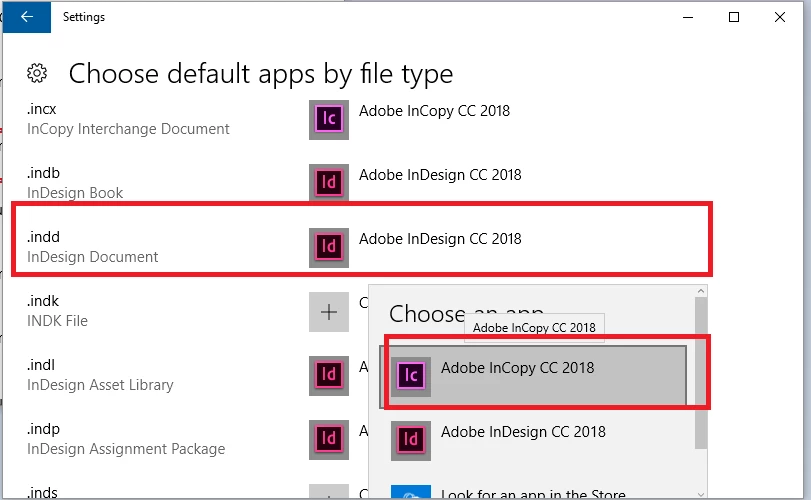811x500 pixels.
Task: Click the Id icon in Choose an app popup
Action: click(x=411, y=441)
